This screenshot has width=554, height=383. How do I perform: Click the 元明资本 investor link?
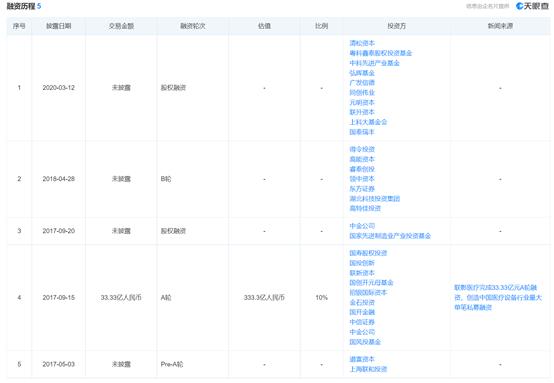(x=362, y=103)
